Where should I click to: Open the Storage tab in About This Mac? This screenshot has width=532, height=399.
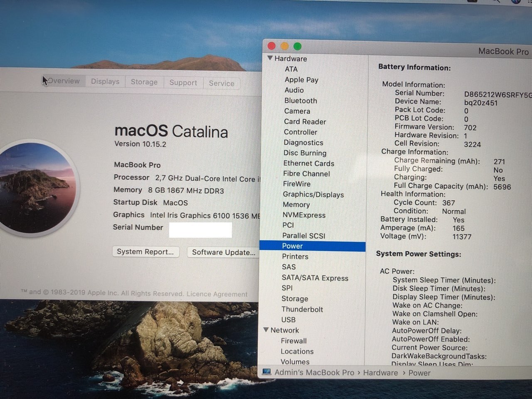pyautogui.click(x=144, y=82)
